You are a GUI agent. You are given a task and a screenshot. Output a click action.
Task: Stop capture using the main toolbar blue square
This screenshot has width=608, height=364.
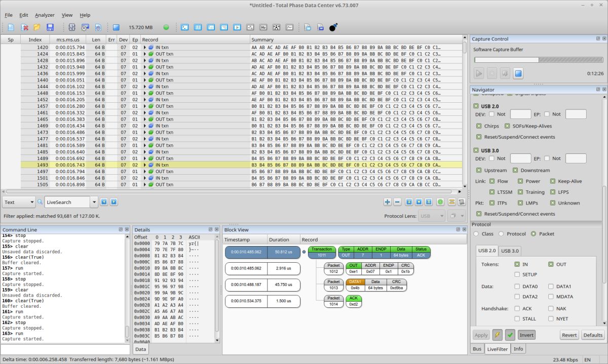pyautogui.click(x=116, y=27)
